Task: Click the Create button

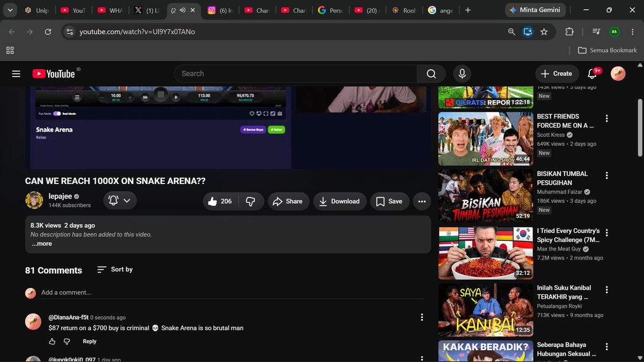Action: tap(557, 73)
